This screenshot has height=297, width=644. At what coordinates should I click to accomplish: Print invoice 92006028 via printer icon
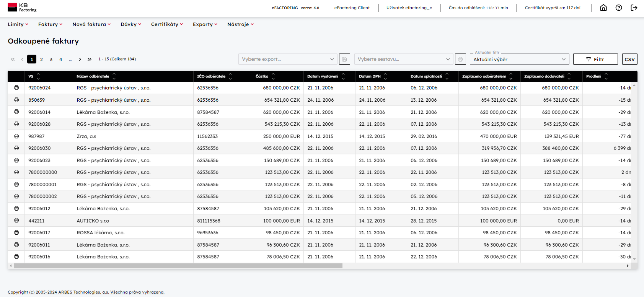(x=16, y=124)
